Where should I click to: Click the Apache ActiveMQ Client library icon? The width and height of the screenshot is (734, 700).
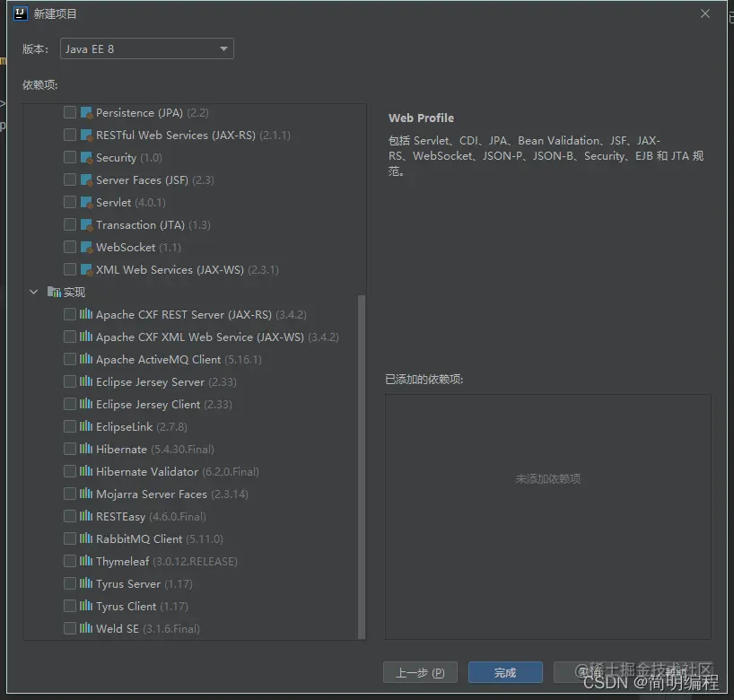pyautogui.click(x=85, y=359)
